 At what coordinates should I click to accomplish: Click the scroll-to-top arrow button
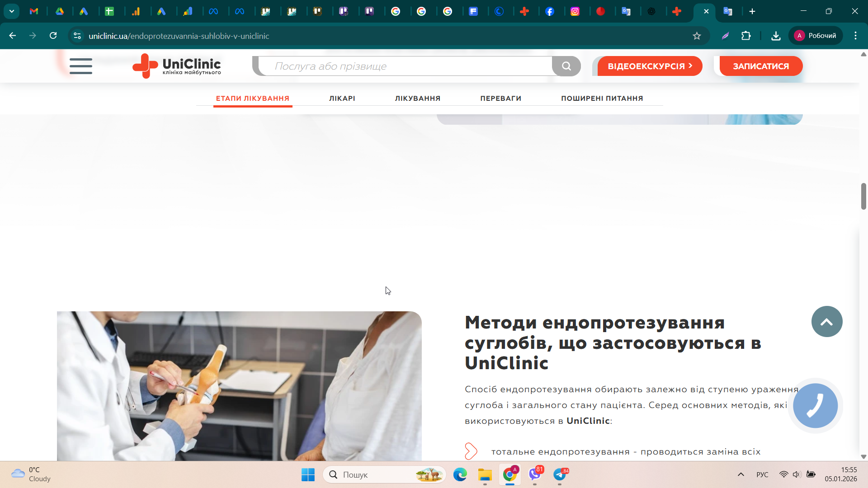[826, 322]
